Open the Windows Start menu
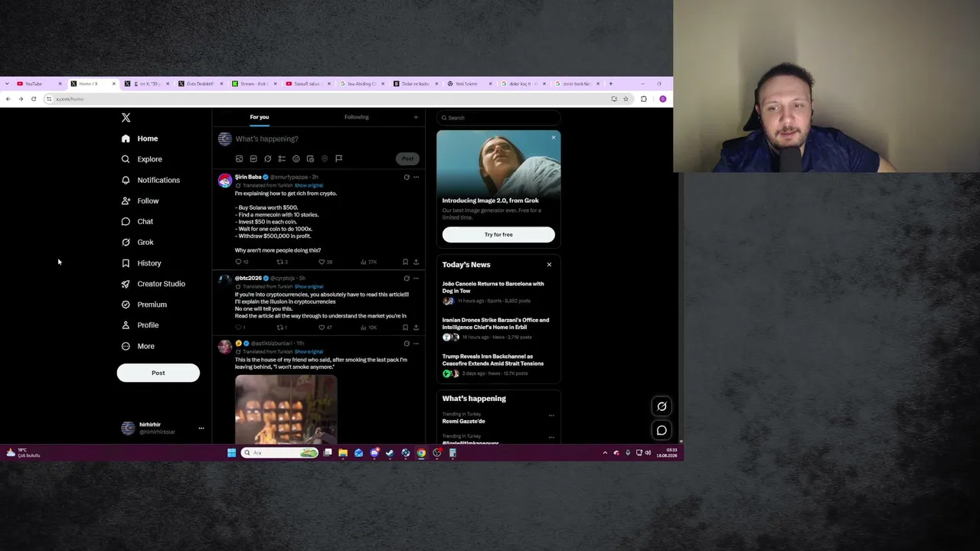980x551 pixels. pyautogui.click(x=231, y=453)
